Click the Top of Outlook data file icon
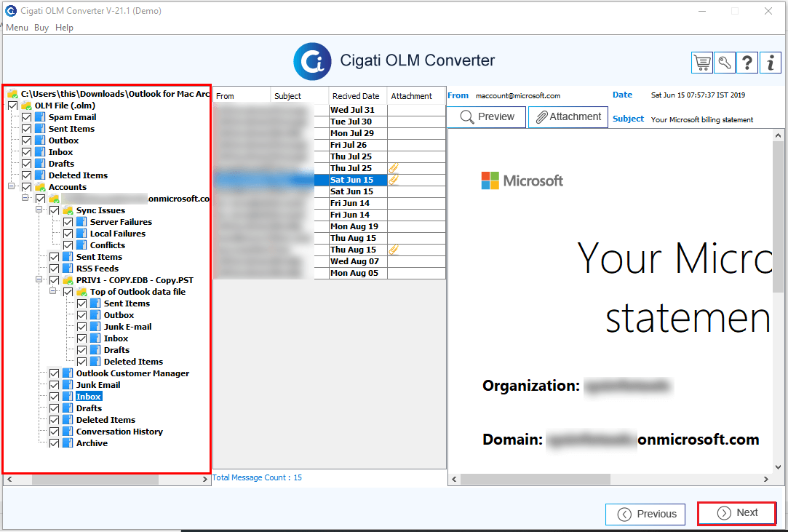Image resolution: width=788 pixels, height=532 pixels. tap(81, 292)
